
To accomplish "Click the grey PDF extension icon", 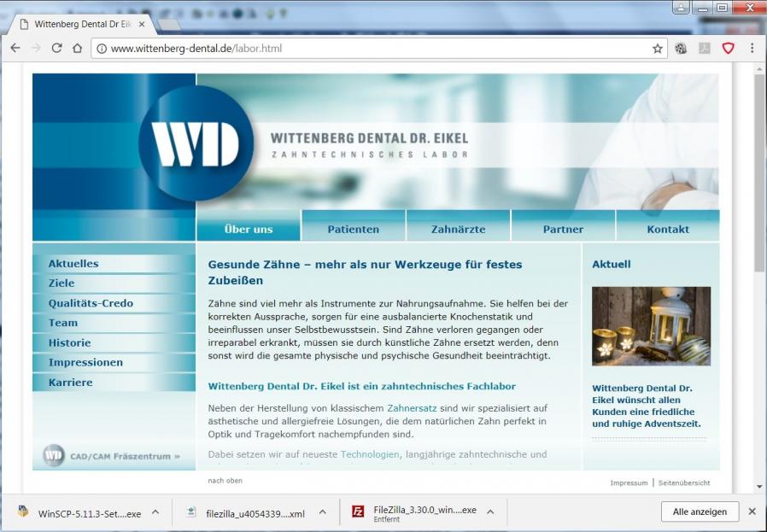I will tap(705, 48).
